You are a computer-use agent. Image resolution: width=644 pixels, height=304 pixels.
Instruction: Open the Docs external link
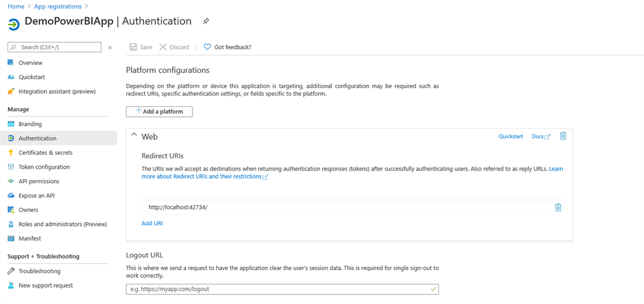coord(540,137)
